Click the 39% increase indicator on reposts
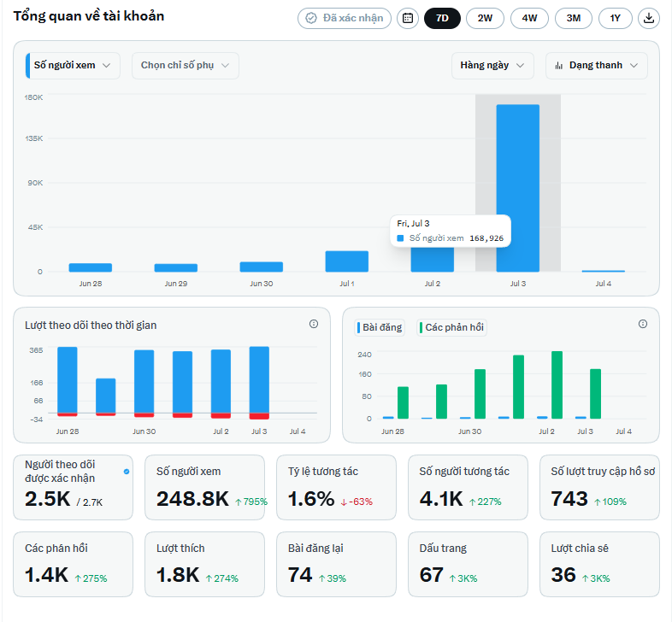This screenshot has height=622, width=672. point(332,578)
